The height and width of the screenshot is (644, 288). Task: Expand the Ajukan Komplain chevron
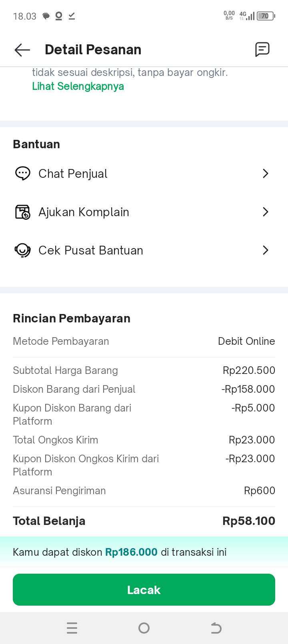(265, 212)
